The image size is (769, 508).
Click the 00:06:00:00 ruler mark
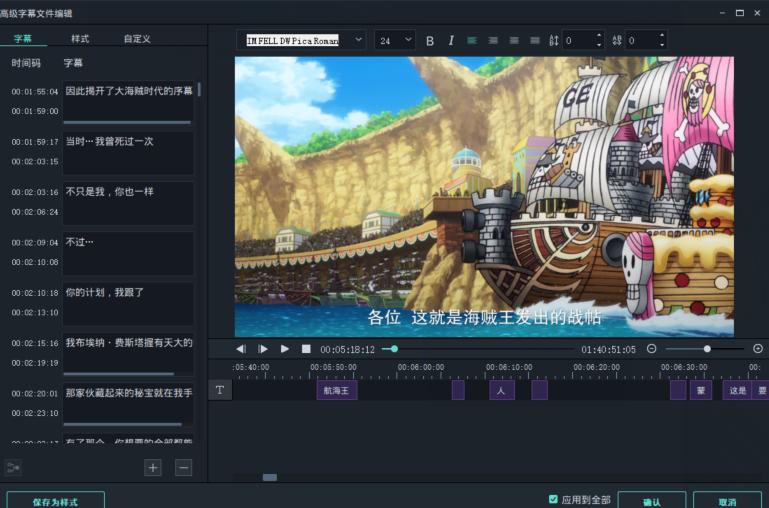click(421, 367)
